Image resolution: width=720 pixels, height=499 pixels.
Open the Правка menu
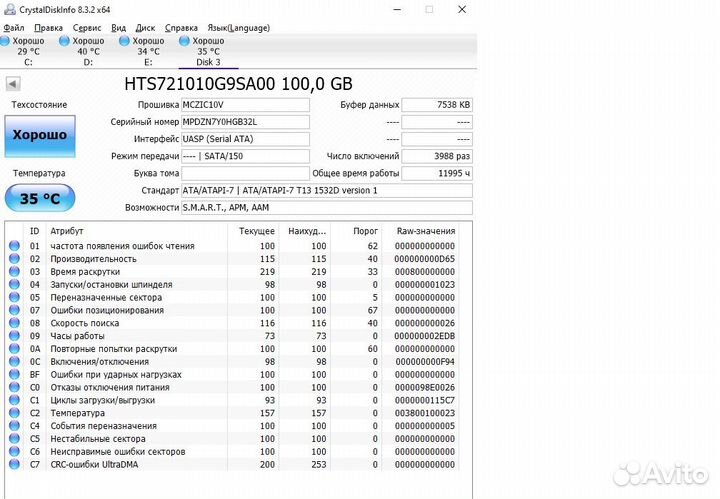pos(48,28)
